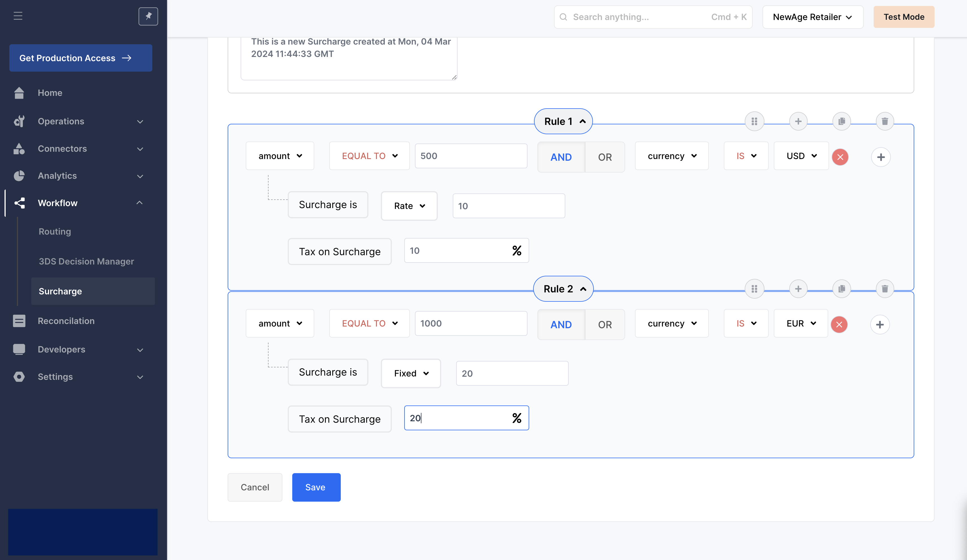The height and width of the screenshot is (560, 967).
Task: Select AND in Rule 2's condition
Action: point(561,325)
